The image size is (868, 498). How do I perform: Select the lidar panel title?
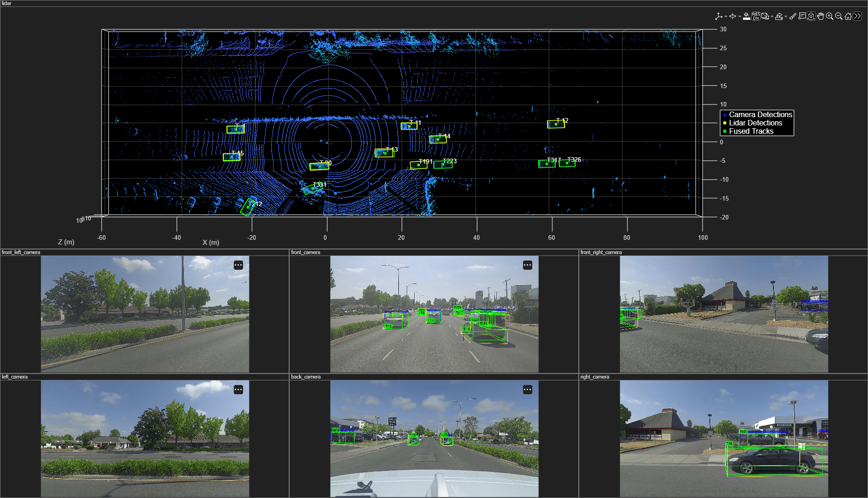(x=6, y=3)
